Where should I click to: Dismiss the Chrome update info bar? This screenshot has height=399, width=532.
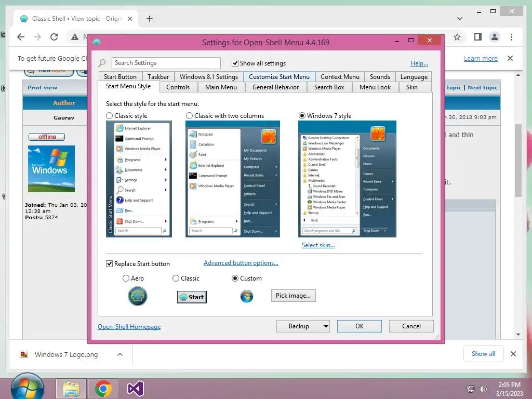click(510, 58)
